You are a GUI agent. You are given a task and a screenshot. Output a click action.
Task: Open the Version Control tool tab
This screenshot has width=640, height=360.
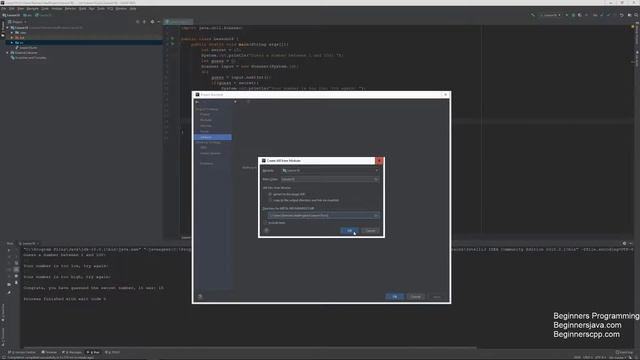click(x=23, y=352)
